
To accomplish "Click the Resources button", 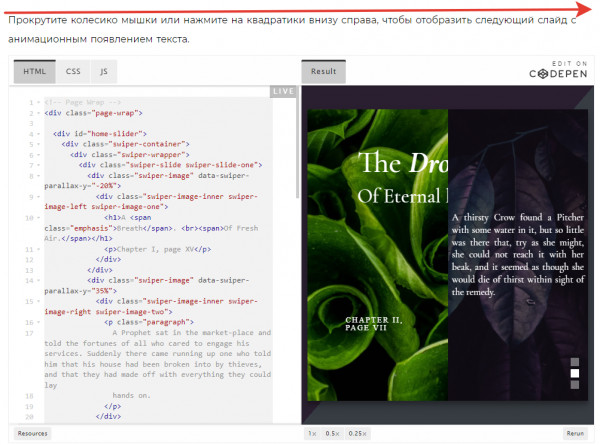I will point(33,434).
